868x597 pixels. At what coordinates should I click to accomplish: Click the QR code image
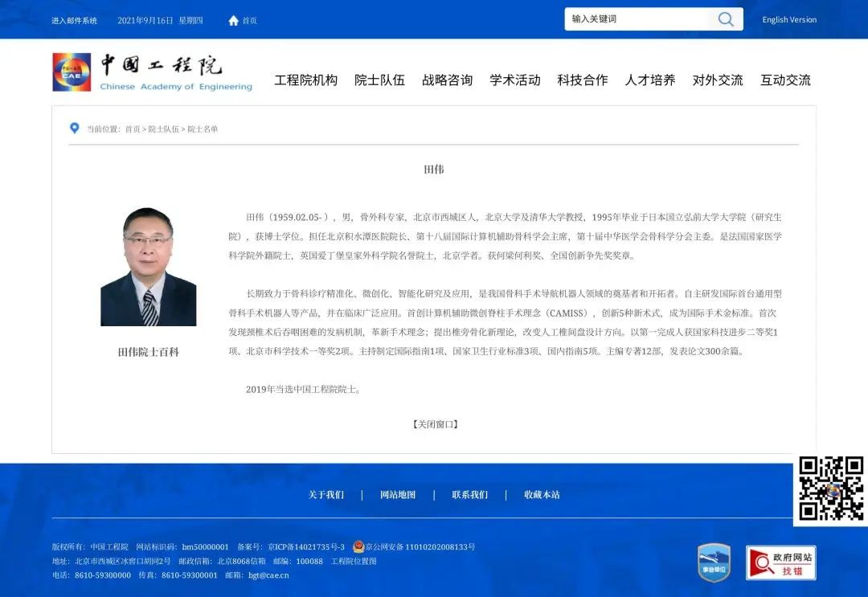pyautogui.click(x=831, y=489)
